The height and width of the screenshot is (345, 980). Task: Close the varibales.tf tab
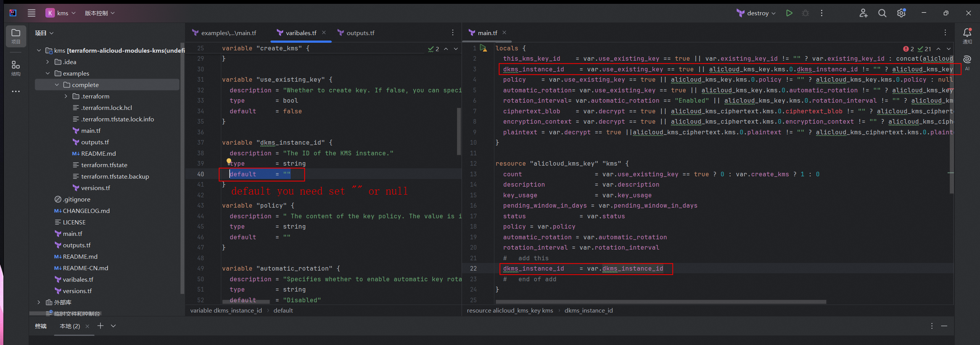(324, 32)
